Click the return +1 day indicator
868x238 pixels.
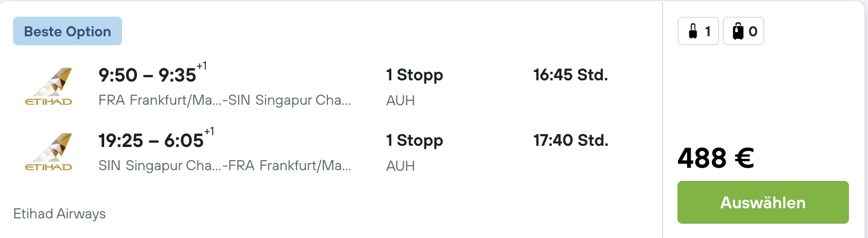[209, 131]
